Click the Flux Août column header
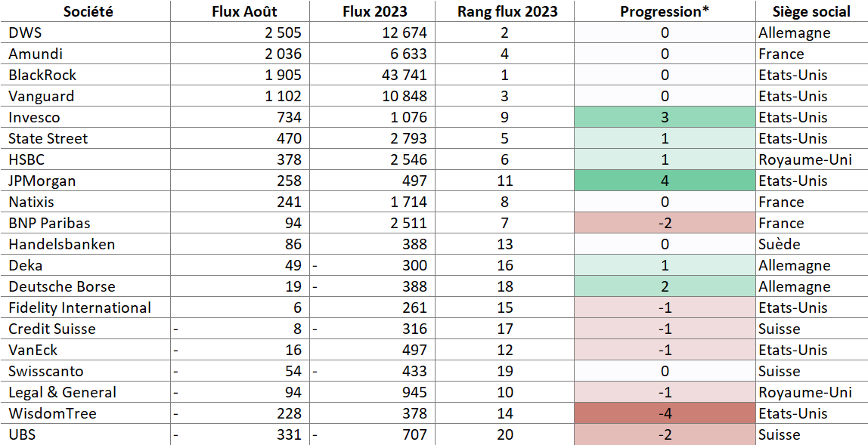 (239, 11)
